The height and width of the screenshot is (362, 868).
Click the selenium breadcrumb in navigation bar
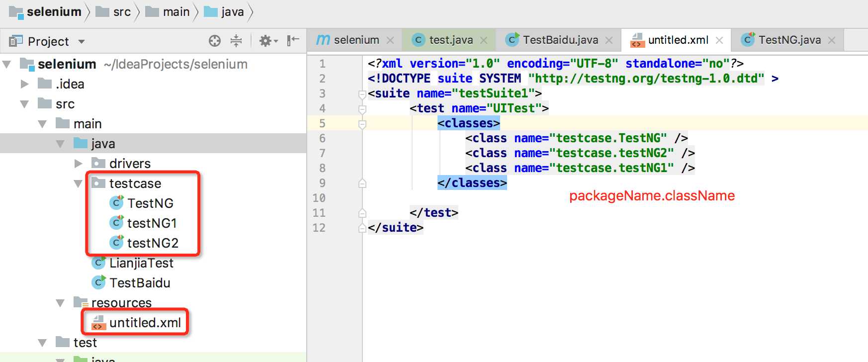coord(46,11)
